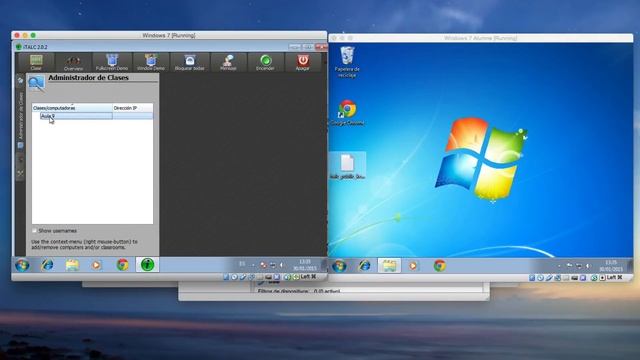The width and height of the screenshot is (640, 360).
Task: Click the Clase toolbar button in iTALC
Action: coord(36,62)
